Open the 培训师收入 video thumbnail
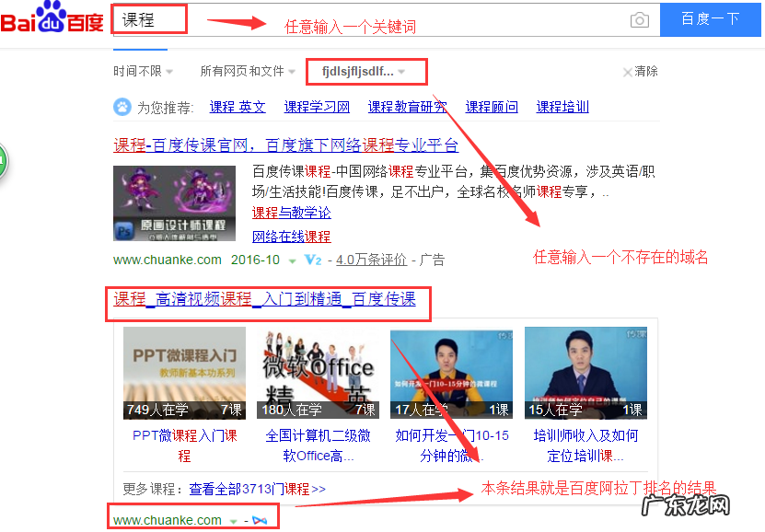The image size is (765, 532). click(x=585, y=372)
